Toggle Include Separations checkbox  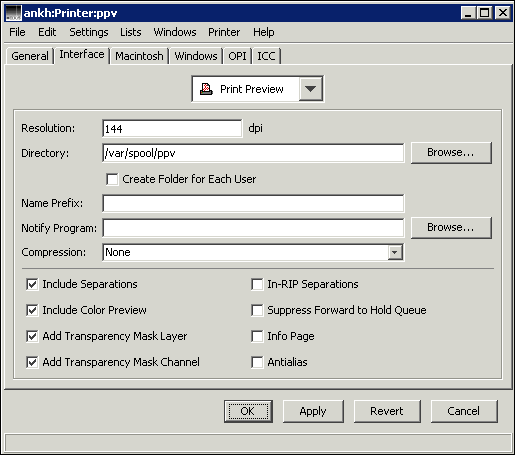[32, 284]
